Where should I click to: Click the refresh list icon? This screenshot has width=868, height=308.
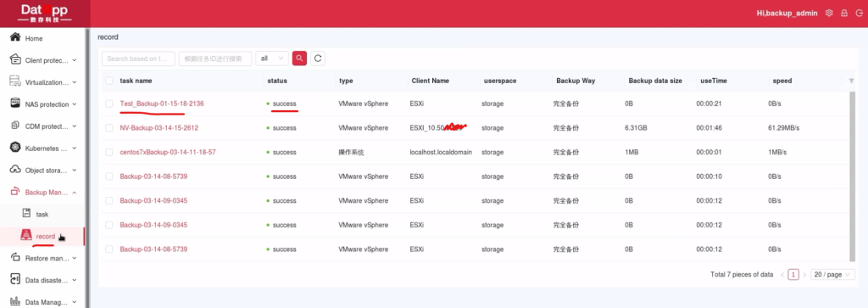coord(317,59)
